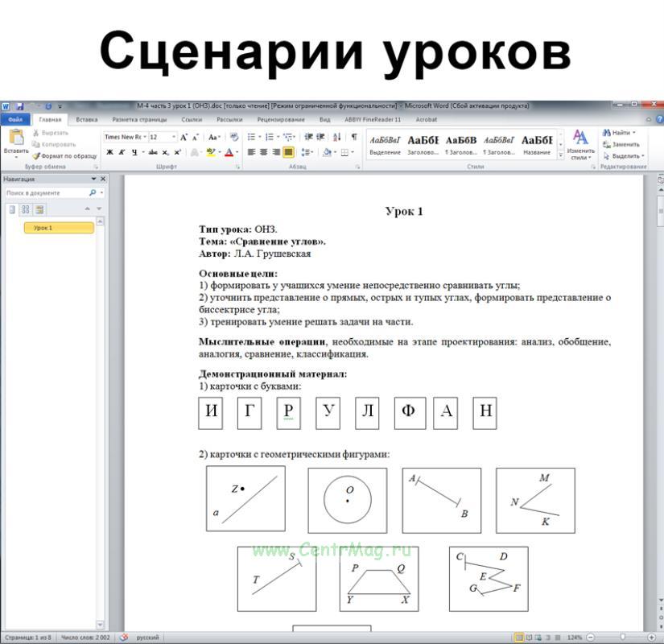Apply the Выделение style
The image size is (664, 644).
385,145
